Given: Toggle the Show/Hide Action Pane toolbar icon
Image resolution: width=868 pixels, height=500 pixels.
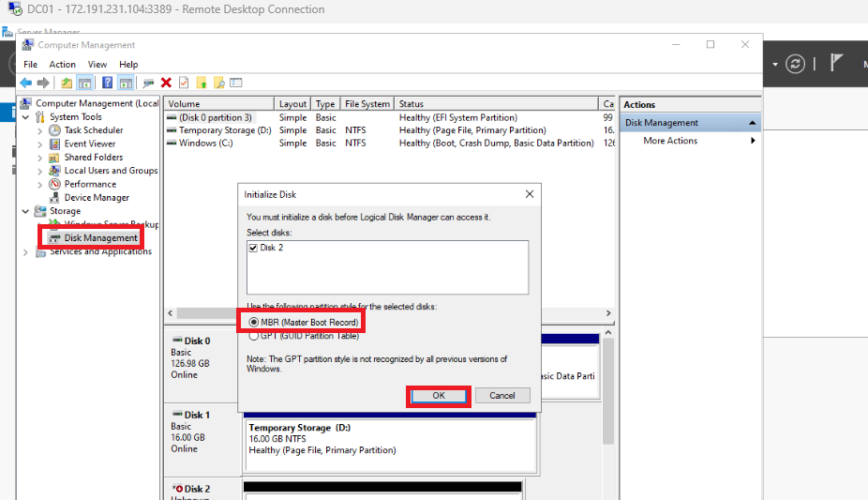Looking at the screenshot, I should [x=127, y=83].
